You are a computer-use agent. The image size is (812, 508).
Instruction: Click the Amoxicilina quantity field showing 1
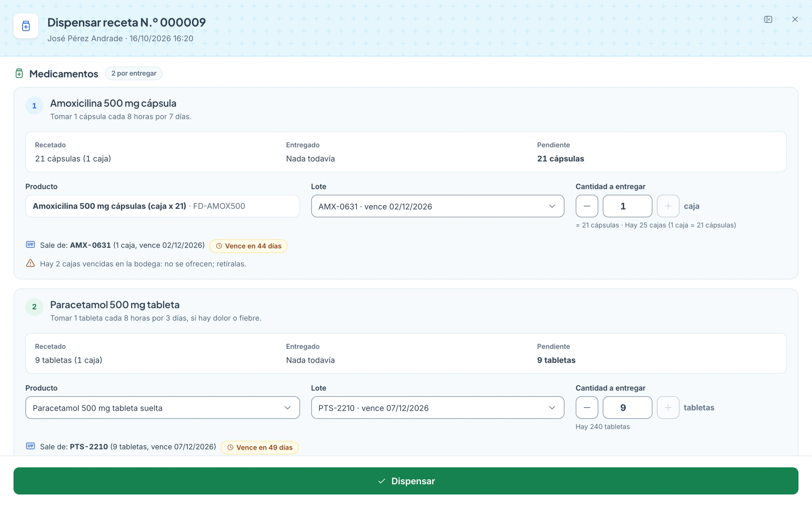627,206
